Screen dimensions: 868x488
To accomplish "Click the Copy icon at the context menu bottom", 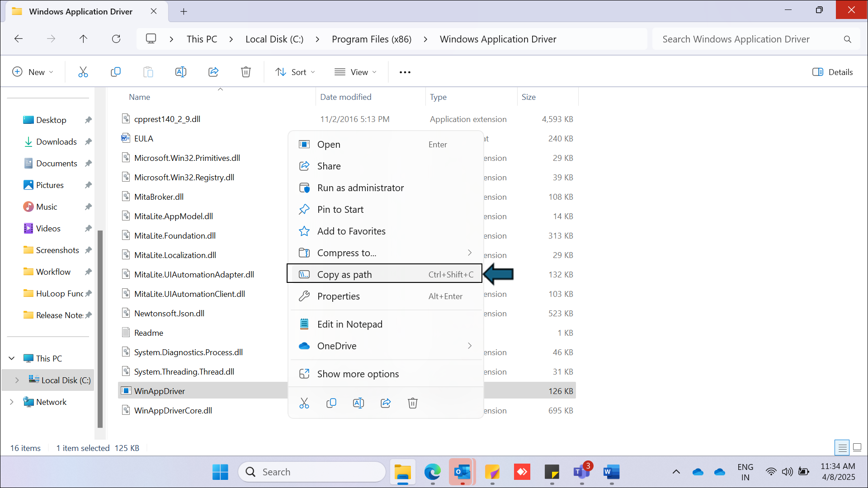I will point(331,403).
